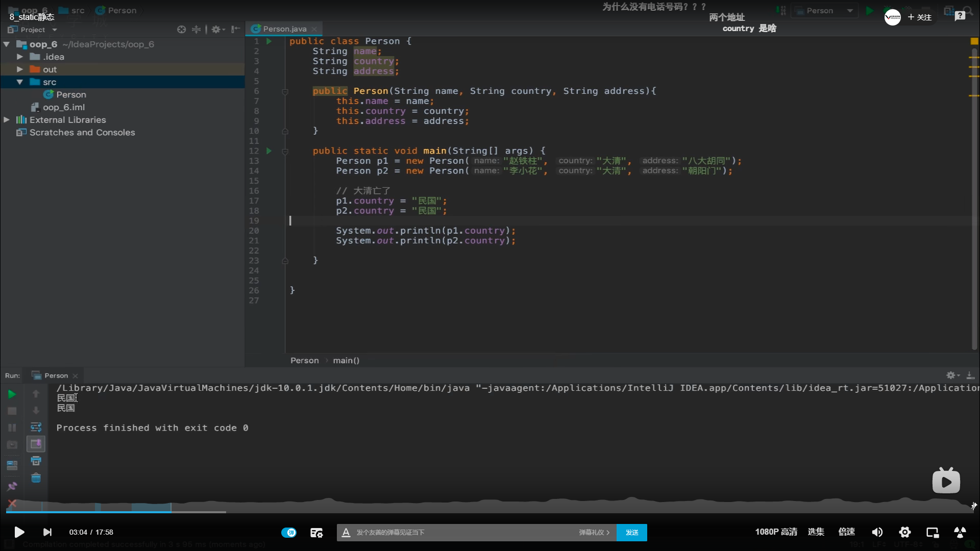Image resolution: width=980 pixels, height=551 pixels.
Task: Select the Person.java editor tab
Action: 284,29
